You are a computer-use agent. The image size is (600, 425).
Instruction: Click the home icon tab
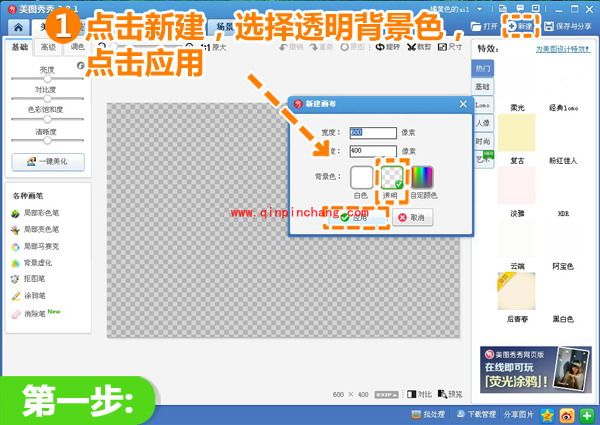click(18, 27)
